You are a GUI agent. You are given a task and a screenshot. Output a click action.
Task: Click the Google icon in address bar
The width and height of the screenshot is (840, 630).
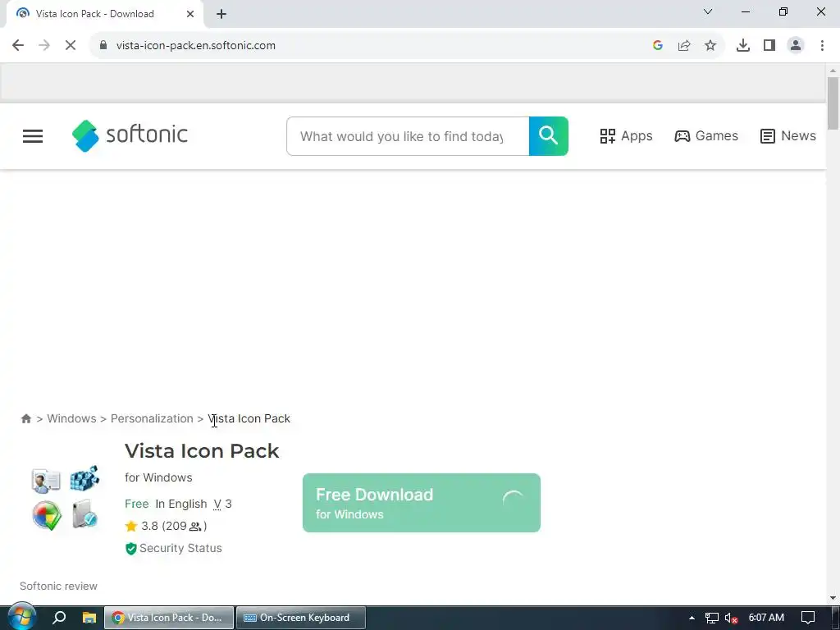[658, 46]
